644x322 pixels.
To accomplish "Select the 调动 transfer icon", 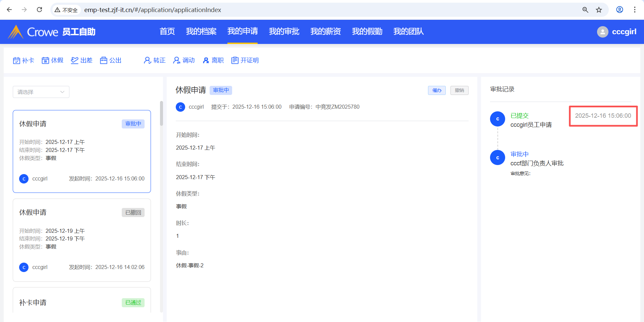I will 176,60.
